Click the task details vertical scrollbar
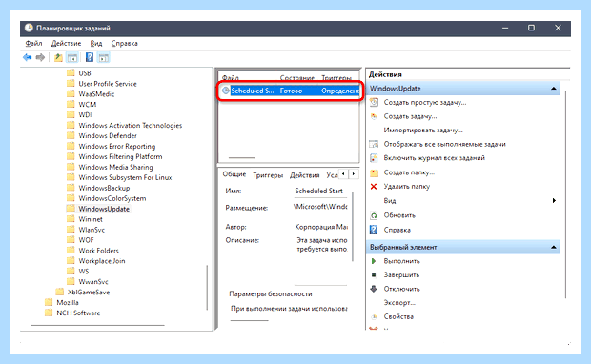Screen dimensions: 591x364 pyautogui.click(x=353, y=226)
